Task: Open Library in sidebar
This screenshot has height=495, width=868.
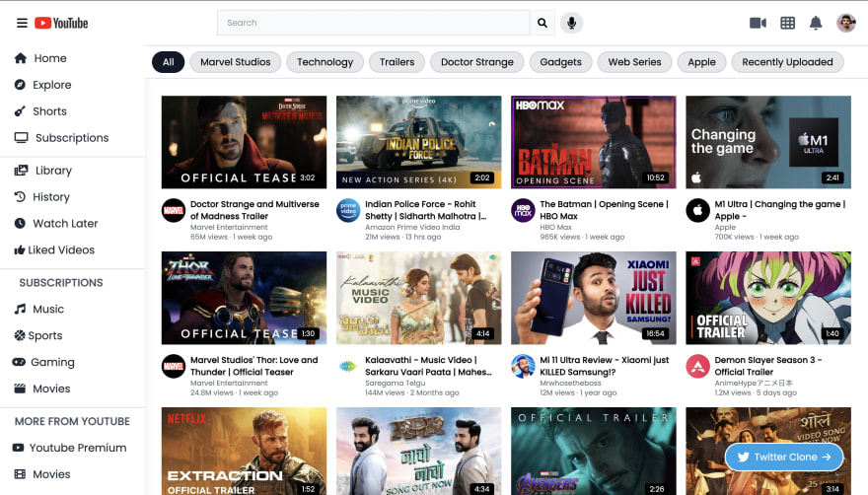Action: (x=43, y=171)
